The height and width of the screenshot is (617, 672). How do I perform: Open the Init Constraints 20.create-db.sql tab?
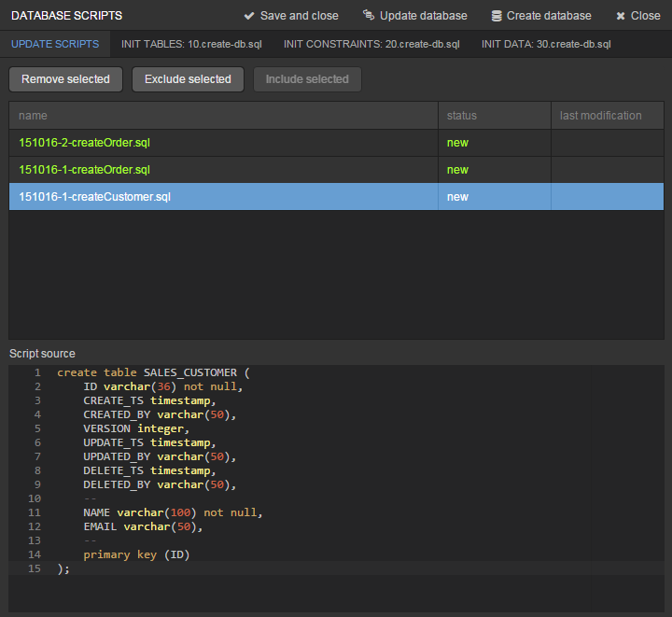click(x=371, y=45)
